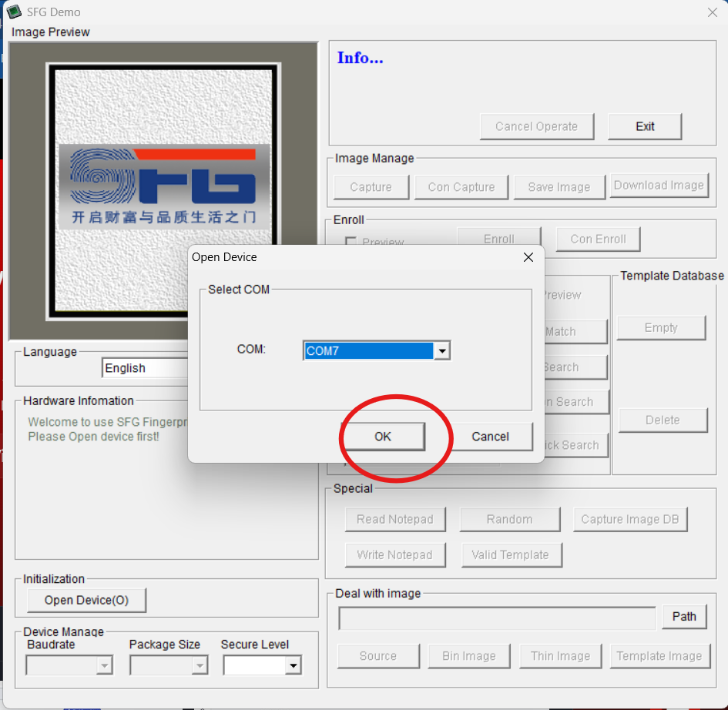Click the Quick Search button partially behind dialog
This screenshot has height=710, width=728.
click(575, 445)
